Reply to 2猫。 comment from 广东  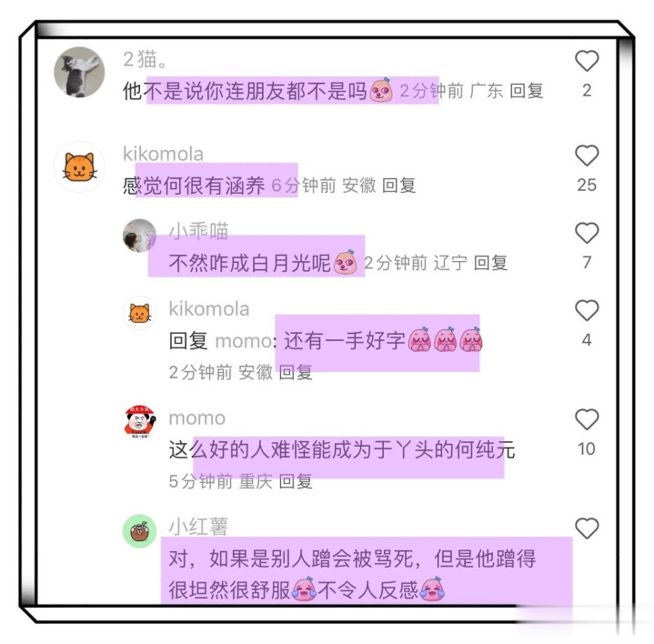point(527,91)
